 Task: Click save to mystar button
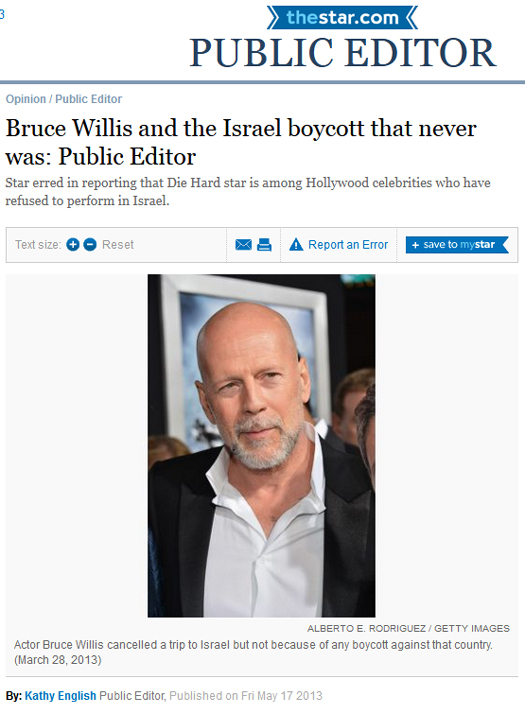(457, 245)
